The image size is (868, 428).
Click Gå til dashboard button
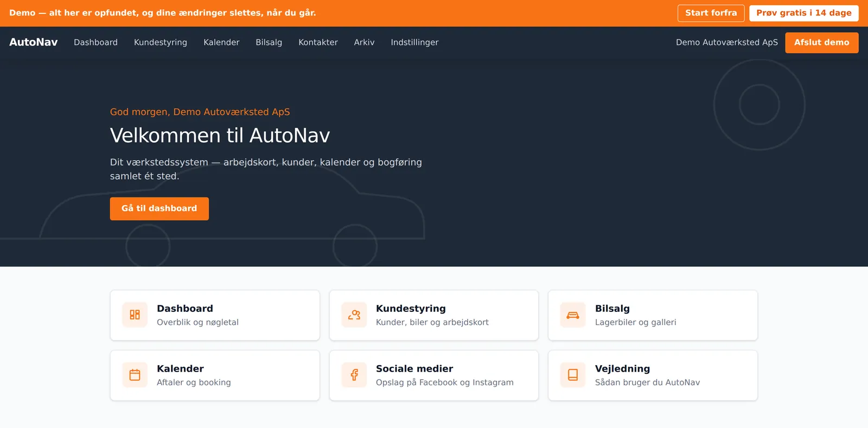[x=159, y=208]
